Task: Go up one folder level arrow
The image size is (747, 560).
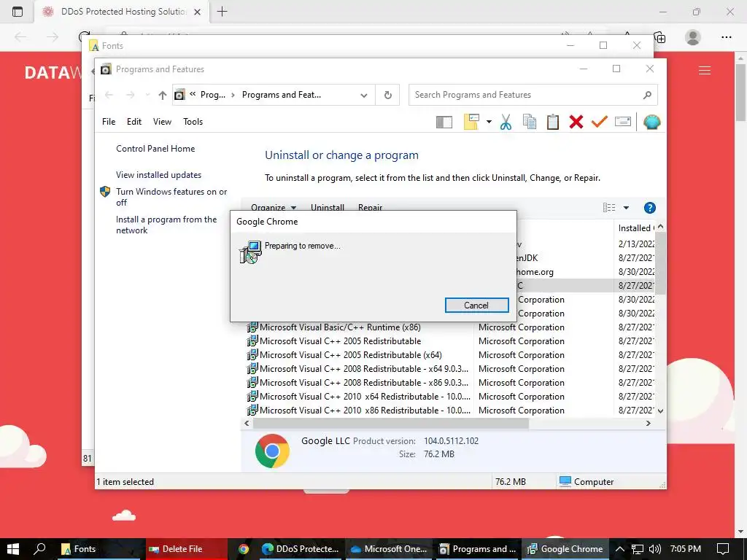Action: point(163,96)
